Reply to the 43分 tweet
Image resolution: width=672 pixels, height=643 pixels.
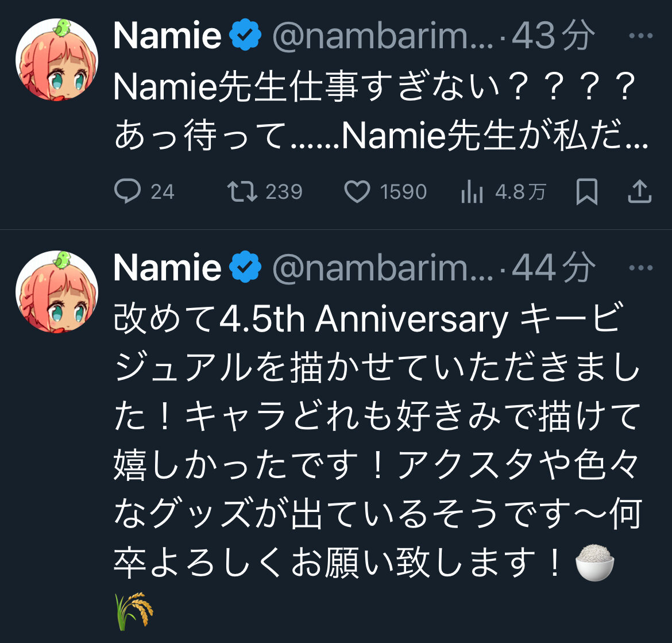(128, 192)
